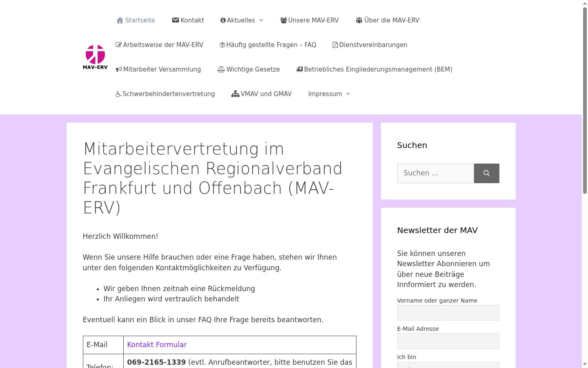Click the question mark icon beside FAQ
The image size is (588, 368).
pos(222,45)
